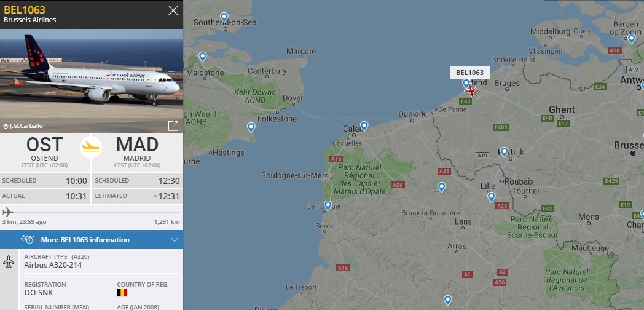Click the BEL1063 callsign label on map
Screen dimensions: 644x310
click(x=469, y=73)
